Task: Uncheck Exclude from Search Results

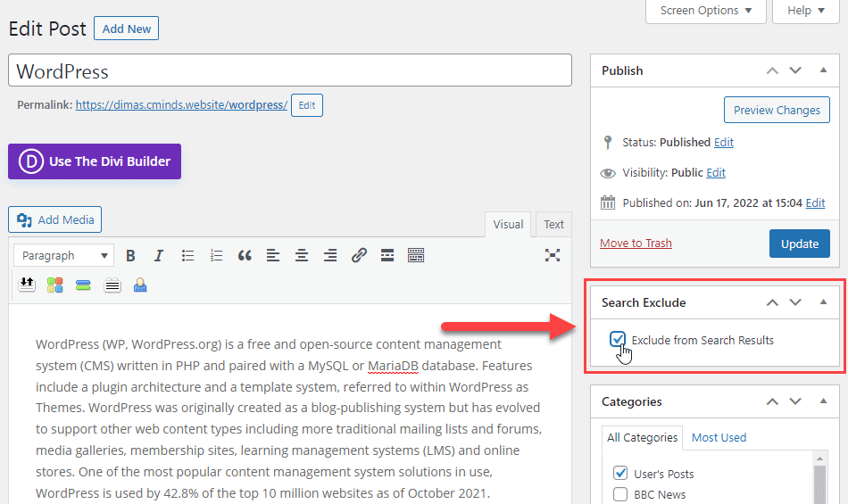Action: point(618,340)
